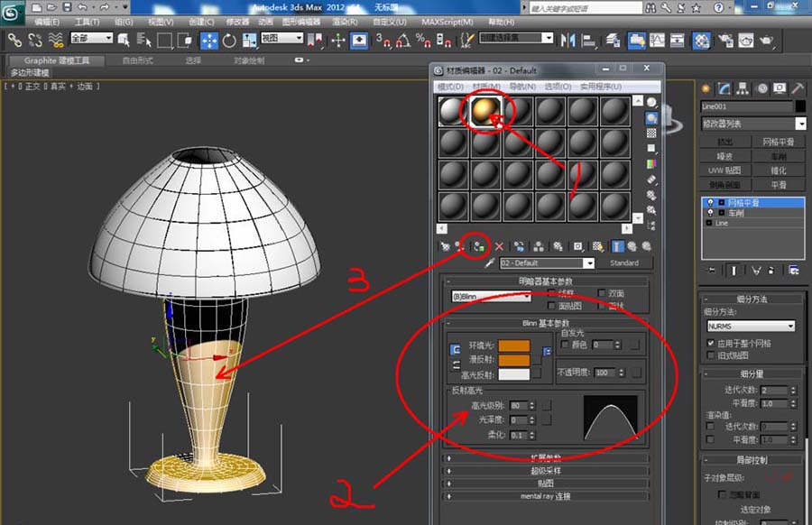This screenshot has height=525, width=812.
Task: Click the 高光反射 specular color swatch
Action: coord(513,374)
